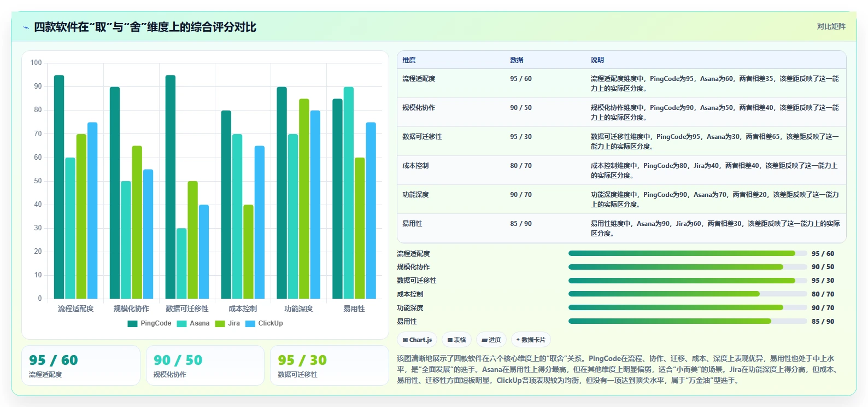Click the Jira bar in the 流程适配度 group
Screen dimensions: 868x407
pyautogui.click(x=81, y=216)
